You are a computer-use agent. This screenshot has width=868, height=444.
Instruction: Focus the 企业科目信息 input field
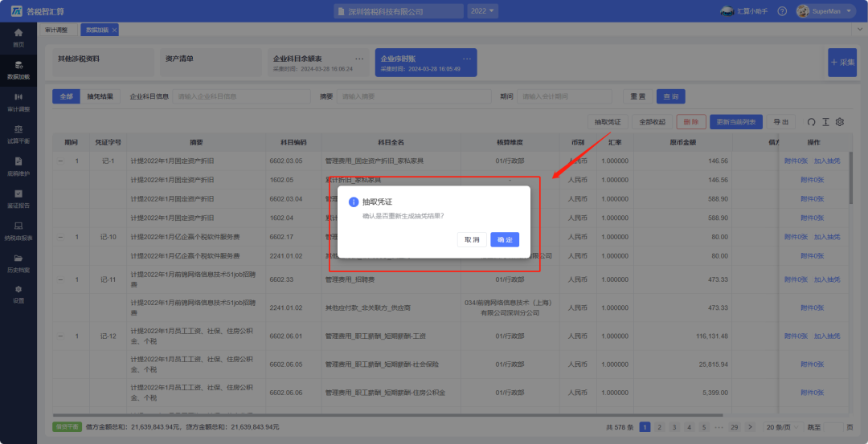click(x=241, y=96)
